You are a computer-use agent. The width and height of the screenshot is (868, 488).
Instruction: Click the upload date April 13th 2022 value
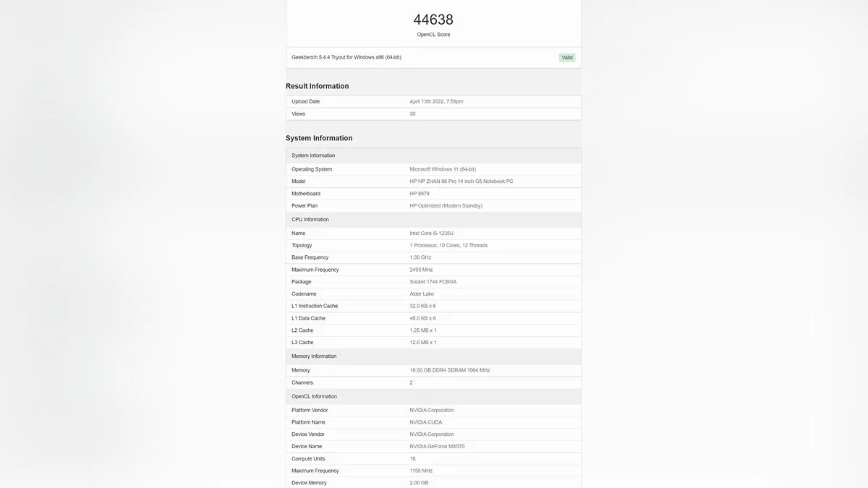point(436,102)
